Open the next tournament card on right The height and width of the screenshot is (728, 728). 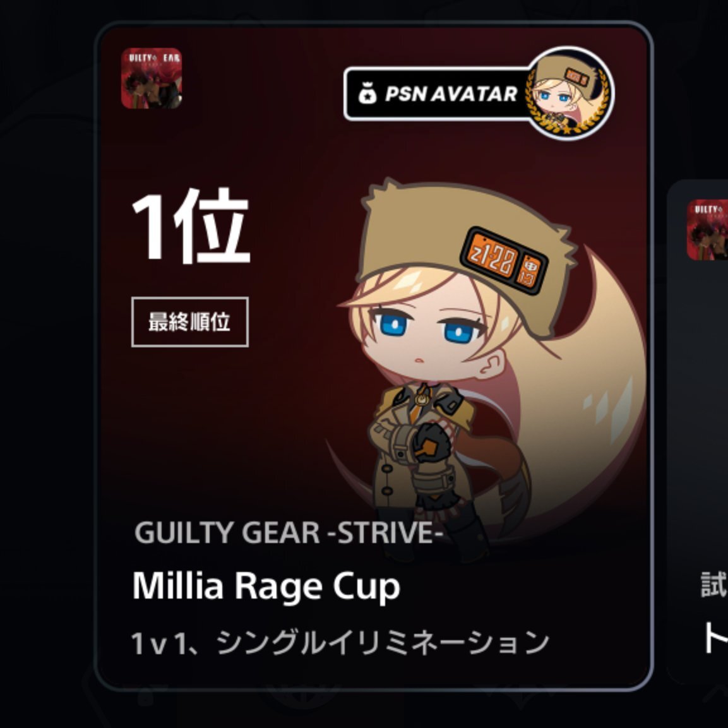tap(697, 432)
